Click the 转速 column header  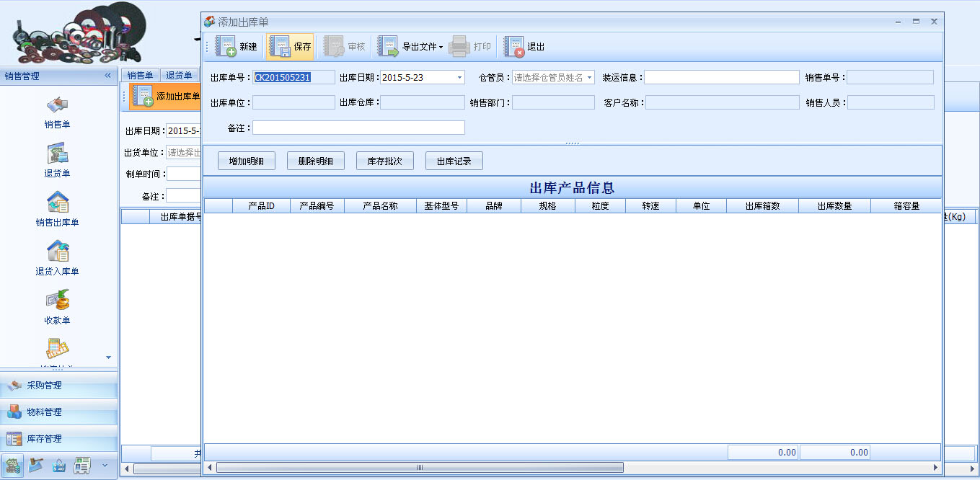click(650, 206)
